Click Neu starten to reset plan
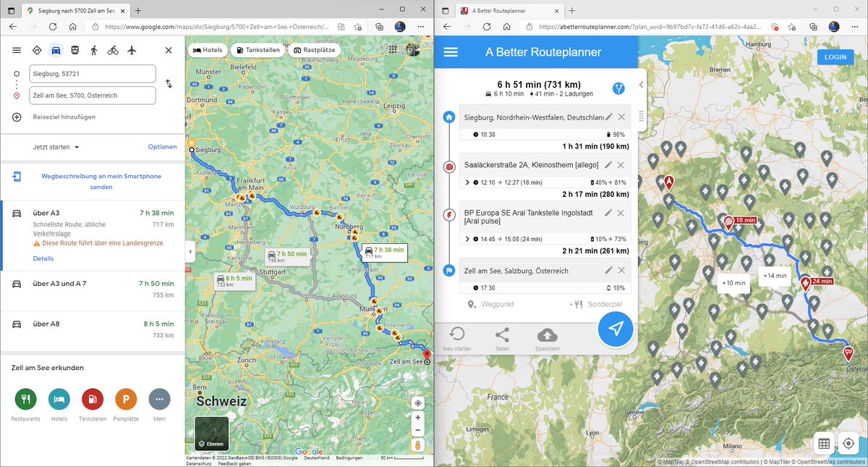868x467 pixels. 457,339
